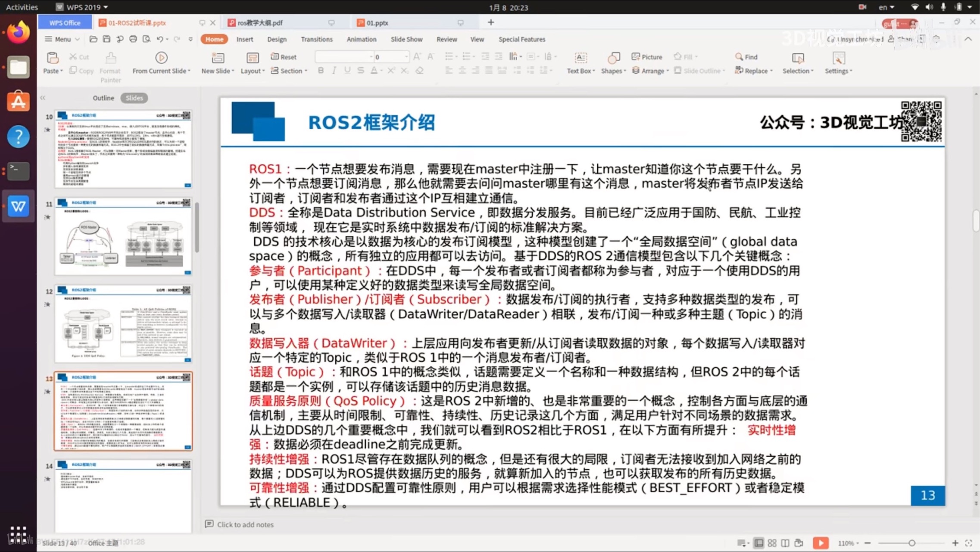Switch to the ros教学大纲.pdf document tab
The width and height of the screenshot is (980, 552).
(x=260, y=22)
